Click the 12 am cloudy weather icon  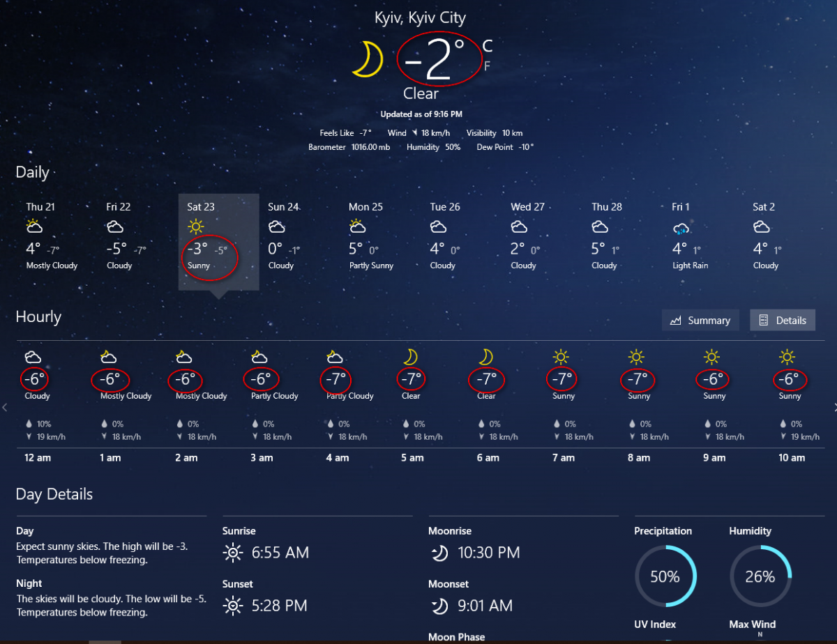[32, 358]
